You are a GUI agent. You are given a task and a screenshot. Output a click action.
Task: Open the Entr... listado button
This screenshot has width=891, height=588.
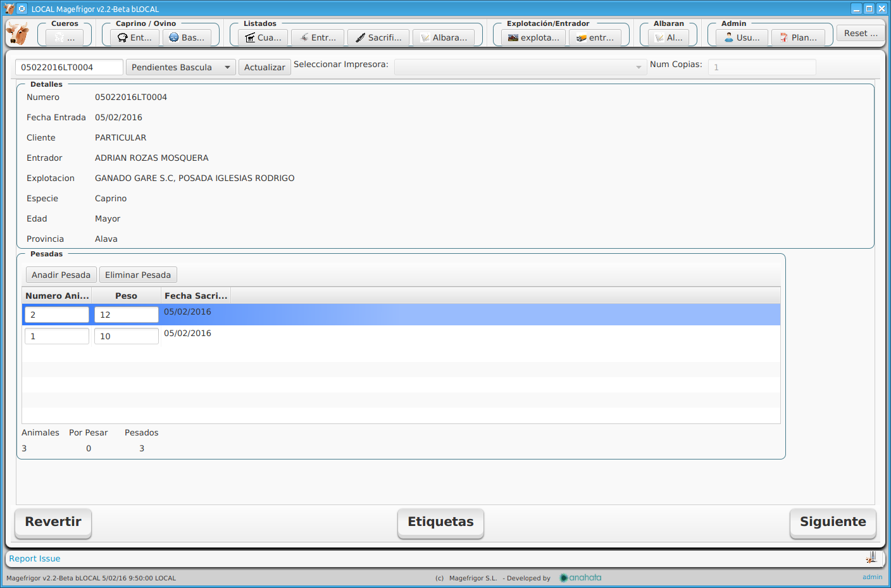coord(318,37)
